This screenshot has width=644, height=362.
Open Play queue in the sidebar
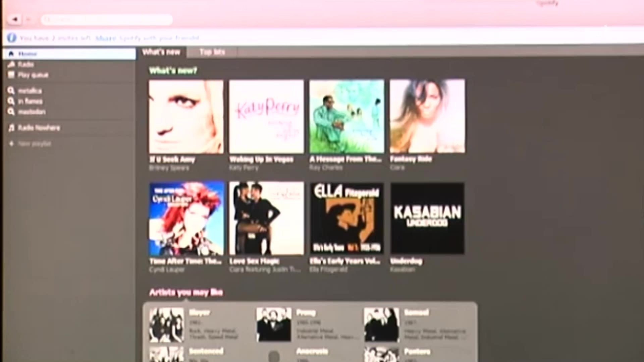33,75
